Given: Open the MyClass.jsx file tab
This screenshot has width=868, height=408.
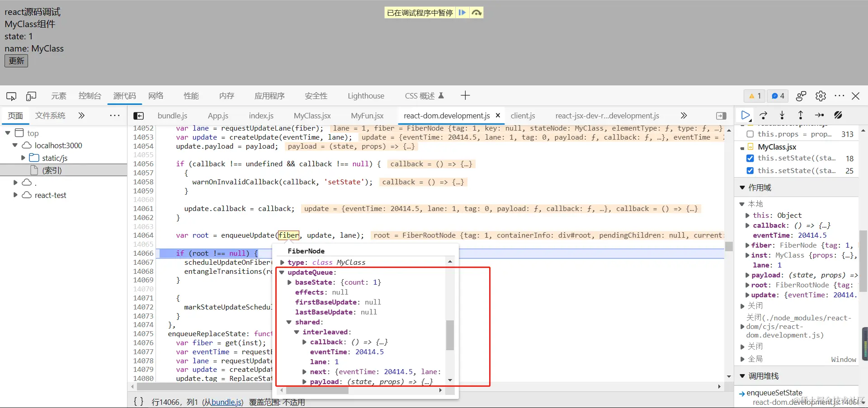Looking at the screenshot, I should pyautogui.click(x=312, y=116).
